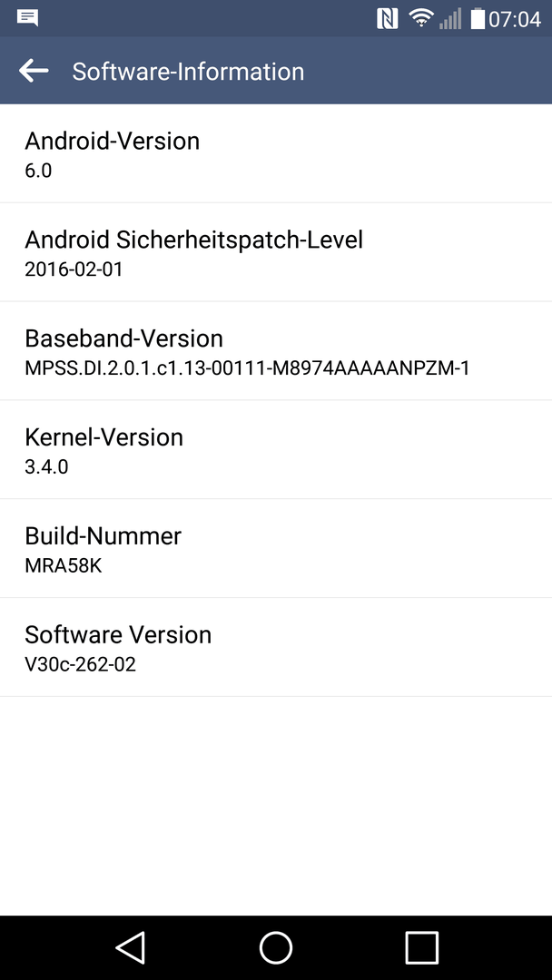This screenshot has height=980, width=552.
Task: Tap the message notification icon in status bar
Action: click(x=27, y=18)
